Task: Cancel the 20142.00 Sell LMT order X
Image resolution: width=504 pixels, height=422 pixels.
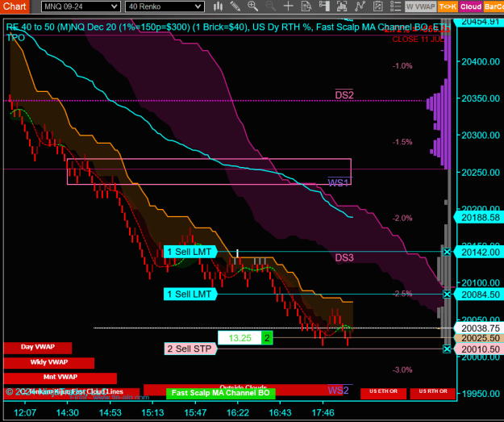Action: [x=447, y=252]
